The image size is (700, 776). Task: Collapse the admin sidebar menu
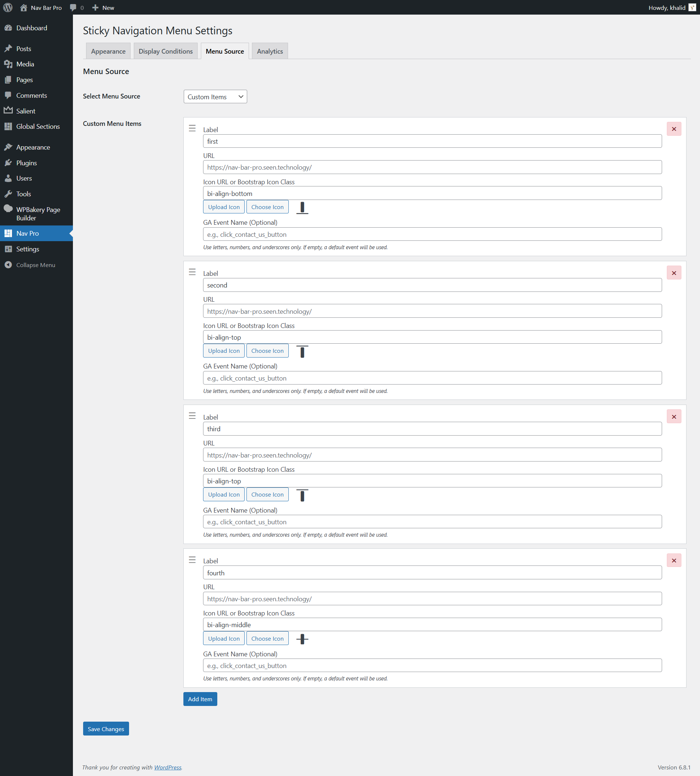pyautogui.click(x=36, y=265)
